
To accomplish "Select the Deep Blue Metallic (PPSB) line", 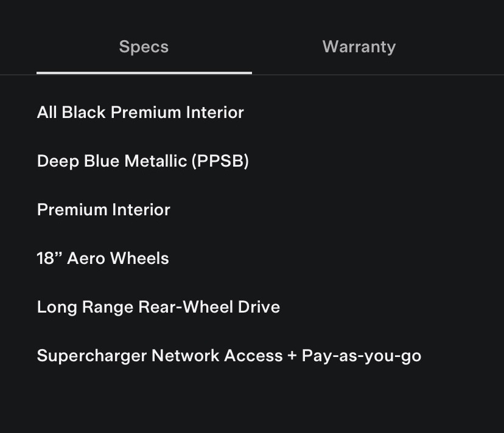I will pyautogui.click(x=142, y=161).
